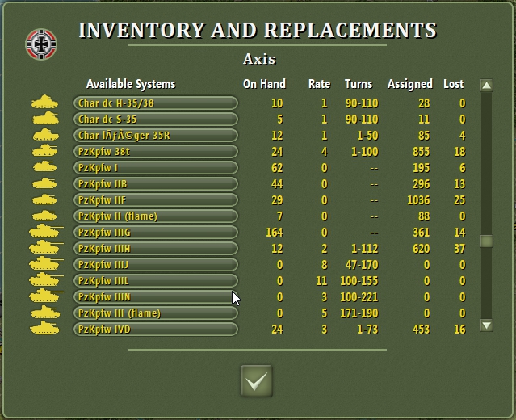
Task: Select the PzKpfw IVD system bar
Action: tap(155, 329)
